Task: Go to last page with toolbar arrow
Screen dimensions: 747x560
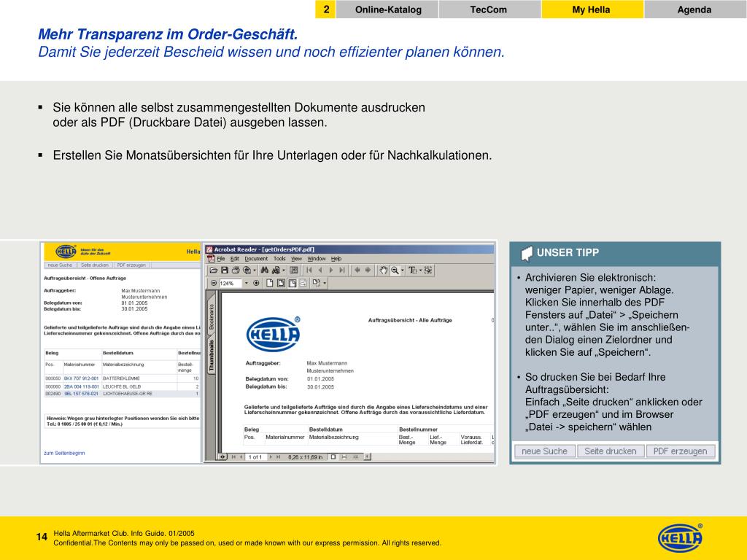Action: click(x=342, y=270)
